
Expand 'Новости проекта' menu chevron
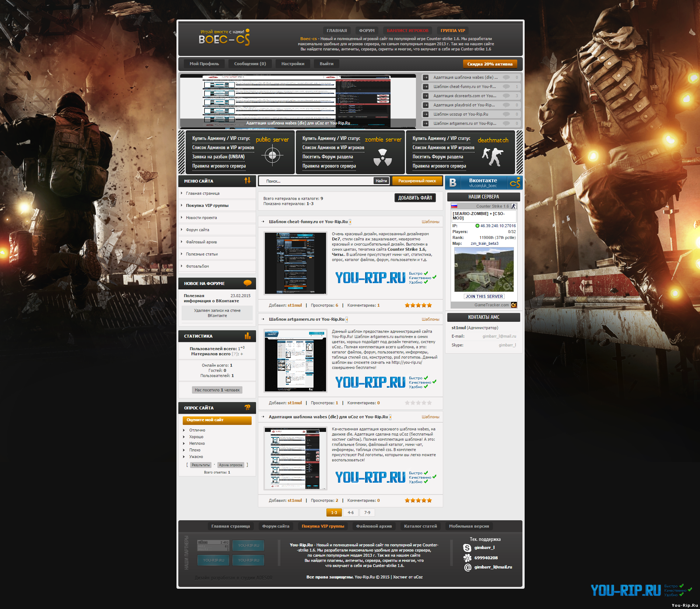point(182,217)
